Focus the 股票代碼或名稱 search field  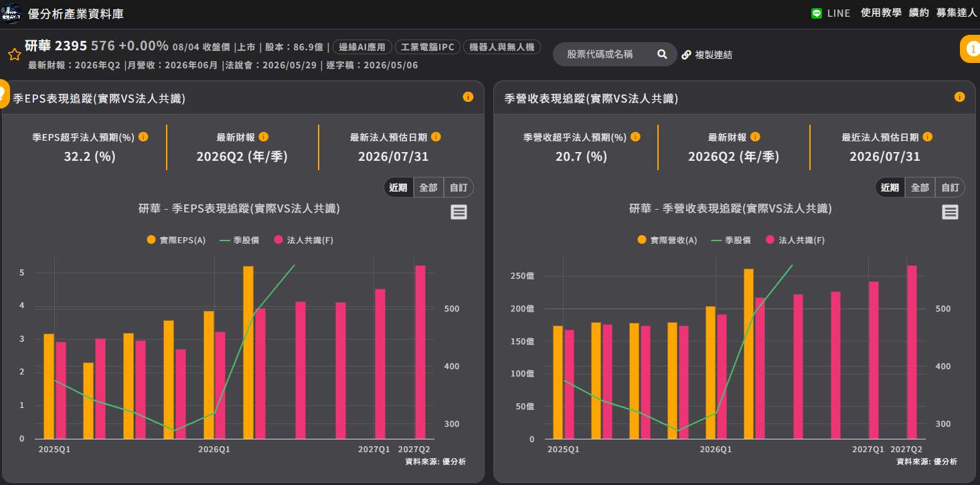point(606,54)
